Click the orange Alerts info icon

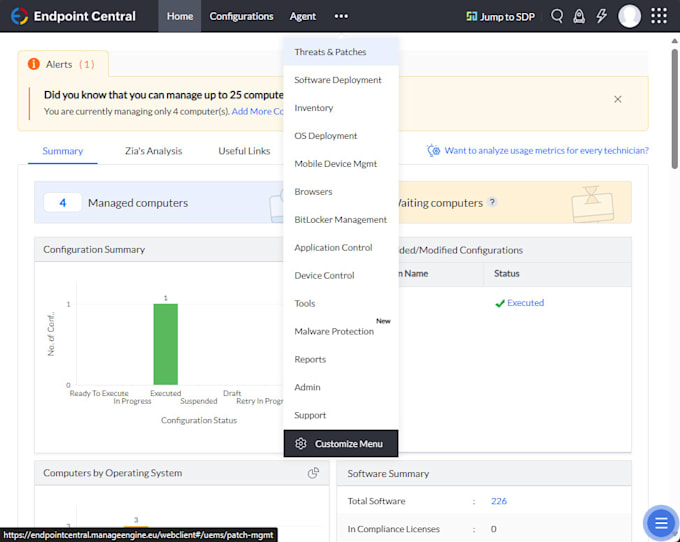click(33, 64)
